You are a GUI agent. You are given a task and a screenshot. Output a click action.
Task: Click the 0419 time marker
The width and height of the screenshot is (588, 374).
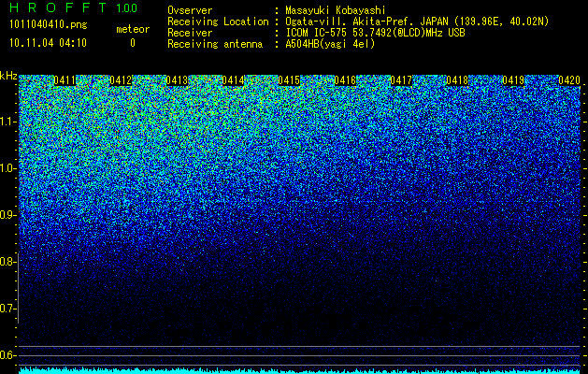click(x=513, y=80)
